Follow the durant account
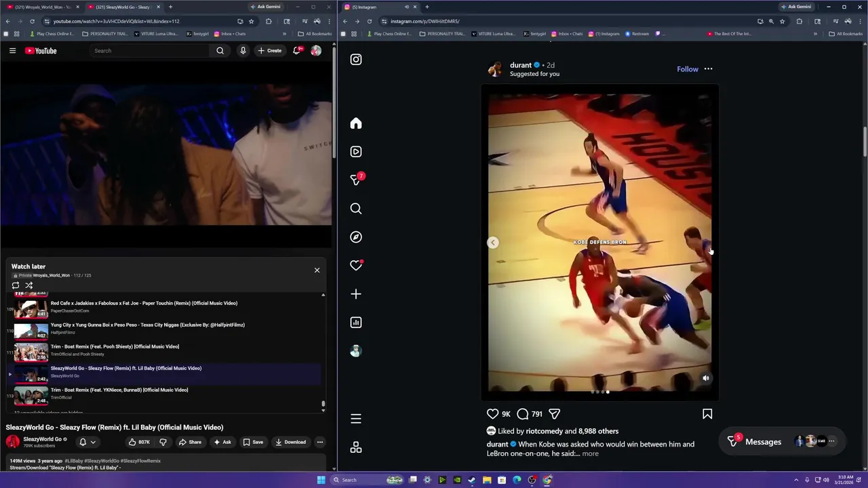Image resolution: width=868 pixels, height=488 pixels. point(688,69)
